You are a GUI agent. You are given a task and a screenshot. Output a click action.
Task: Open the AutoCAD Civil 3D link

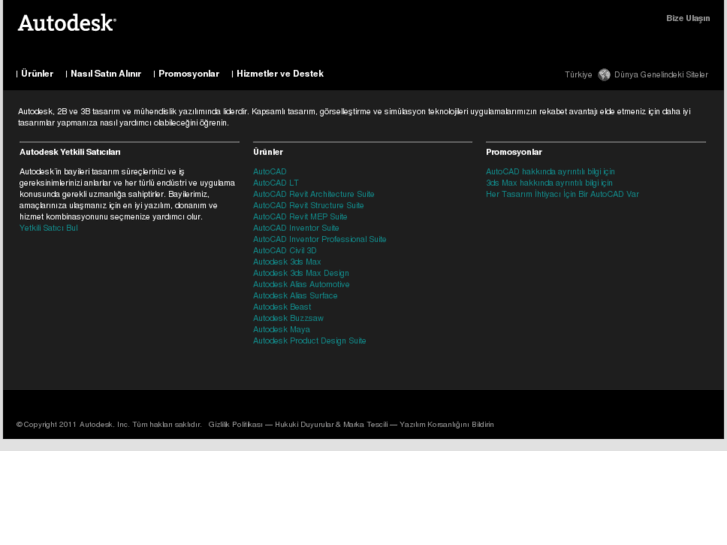click(x=285, y=251)
